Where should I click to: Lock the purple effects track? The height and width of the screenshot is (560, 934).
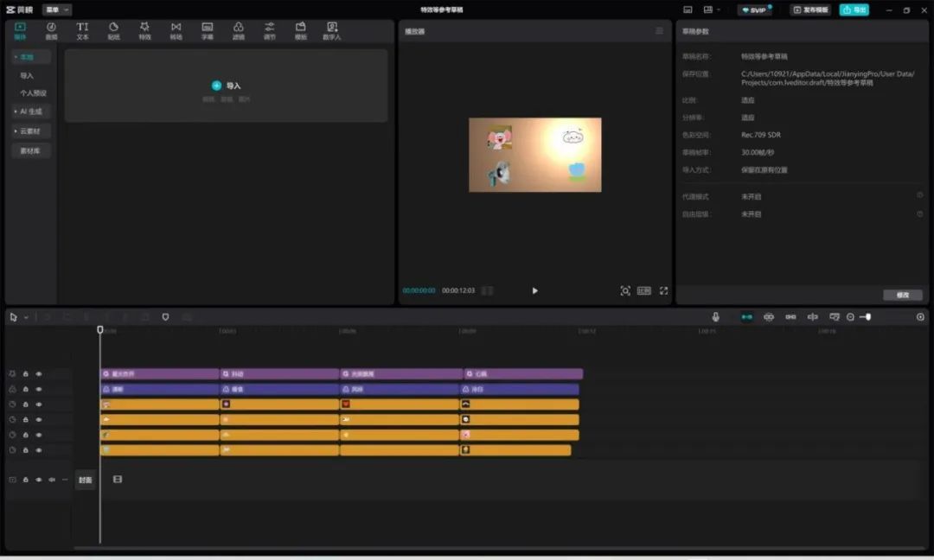26,373
